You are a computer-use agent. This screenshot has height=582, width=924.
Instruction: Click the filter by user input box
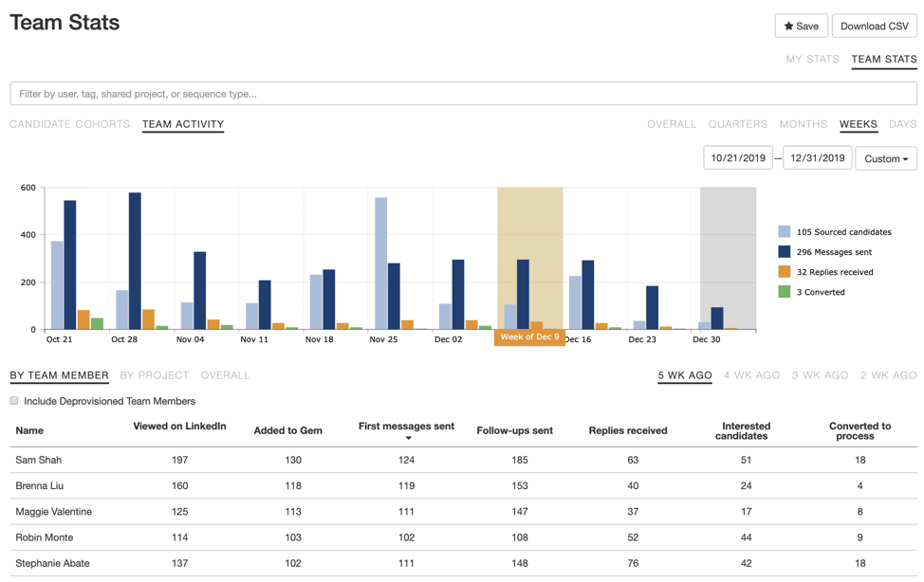click(462, 93)
